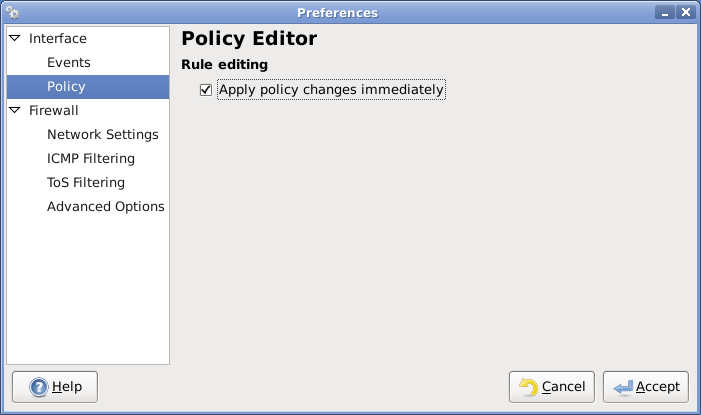This screenshot has height=415, width=701.
Task: Close the Preferences window
Action: [x=686, y=13]
